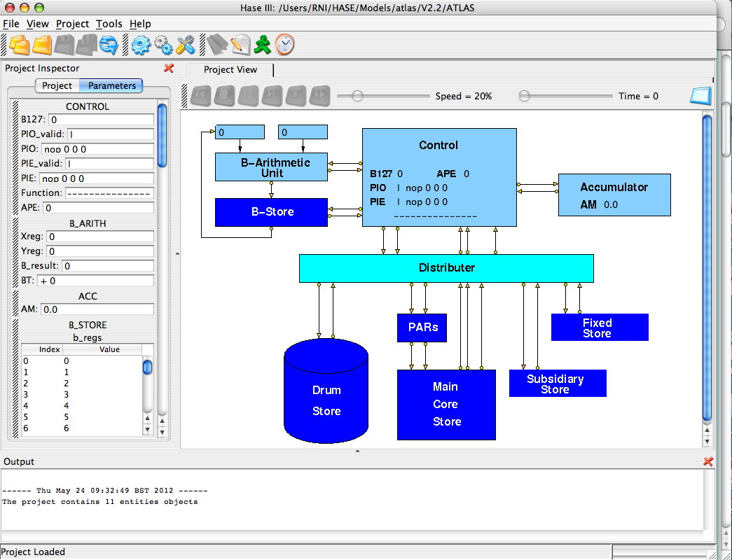Dismiss the Output panel via its red X
This screenshot has width=732, height=560.
(x=707, y=461)
